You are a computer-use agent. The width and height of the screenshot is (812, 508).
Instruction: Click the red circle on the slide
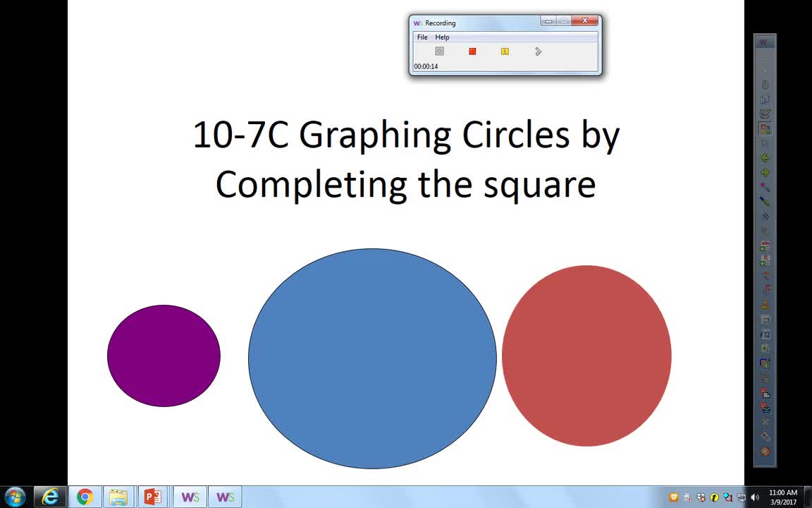point(586,356)
